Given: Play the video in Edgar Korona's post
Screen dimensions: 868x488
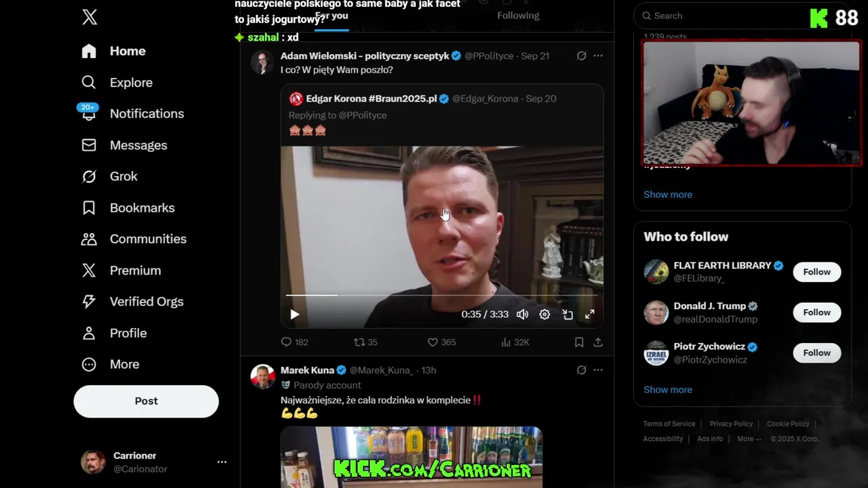Looking at the screenshot, I should pyautogui.click(x=294, y=314).
